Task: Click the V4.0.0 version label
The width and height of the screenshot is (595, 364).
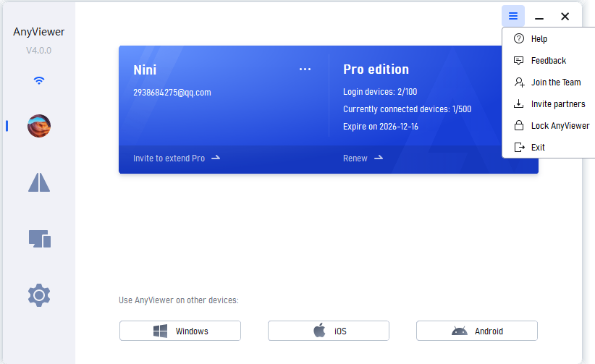Action: tap(38, 51)
